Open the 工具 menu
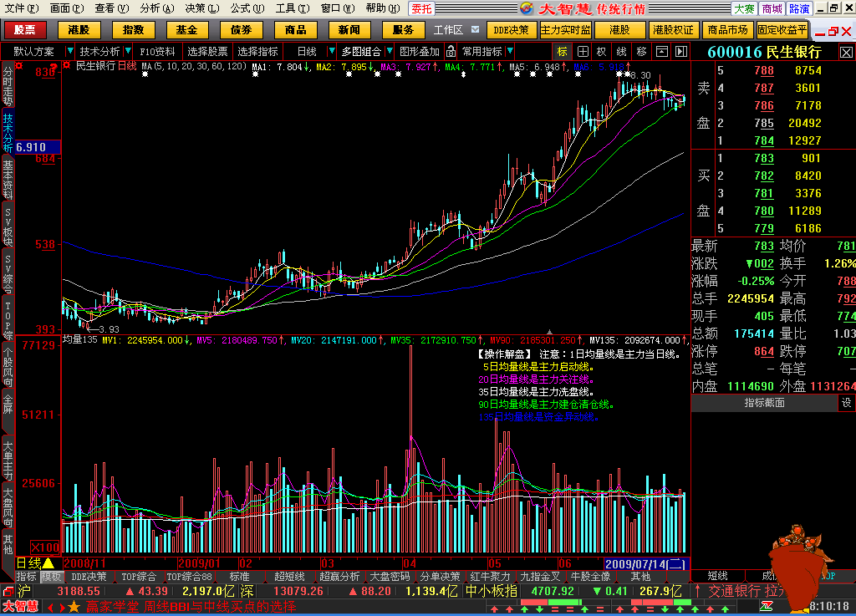 click(292, 8)
